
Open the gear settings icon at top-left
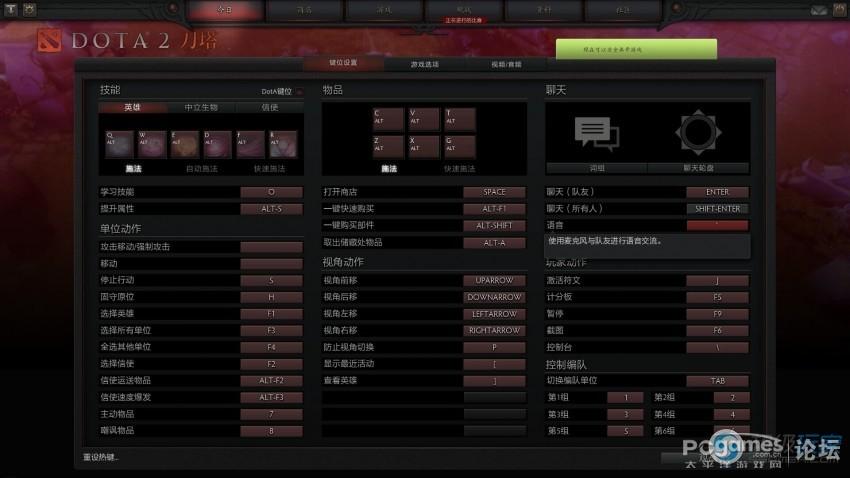coord(29,9)
